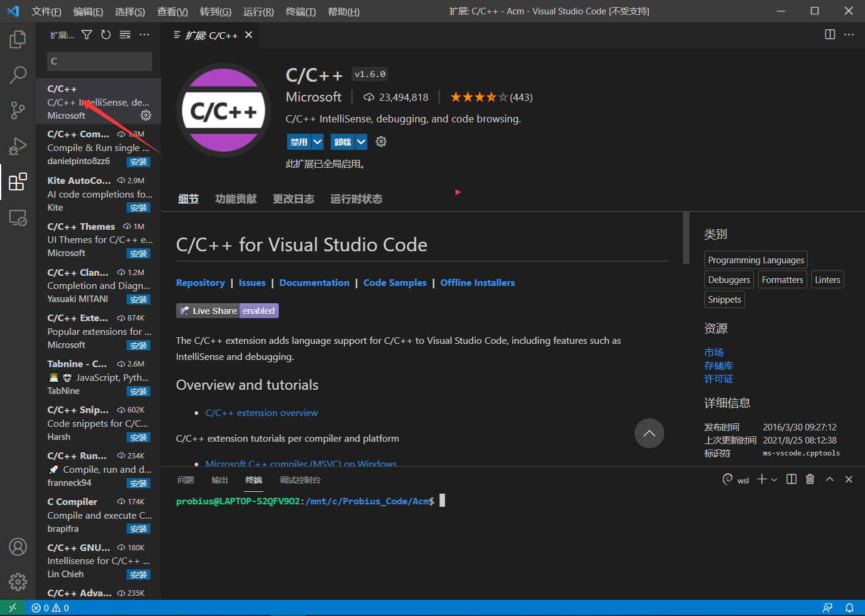865x616 pixels.
Task: Install the C/C++ Themes extension
Action: pyautogui.click(x=138, y=254)
